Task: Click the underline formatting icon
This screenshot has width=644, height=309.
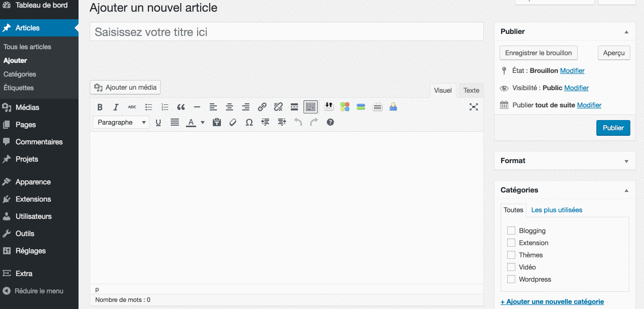Action: coord(158,122)
